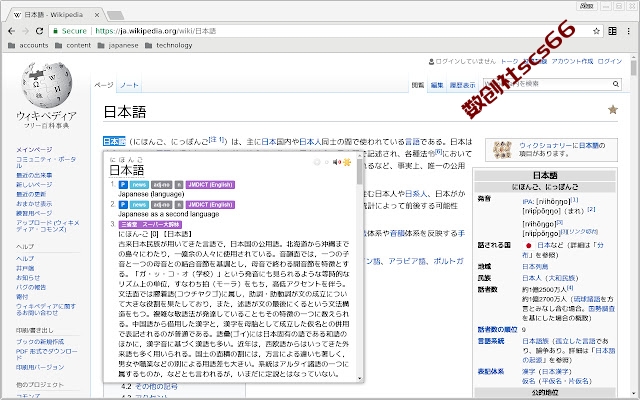Click the アカウント作成 link
The height and width of the screenshot is (400, 640).
[572, 61]
